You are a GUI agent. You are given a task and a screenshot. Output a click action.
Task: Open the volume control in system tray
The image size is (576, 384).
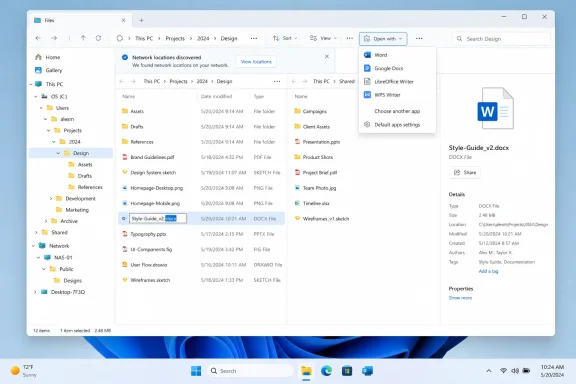pyautogui.click(x=515, y=371)
